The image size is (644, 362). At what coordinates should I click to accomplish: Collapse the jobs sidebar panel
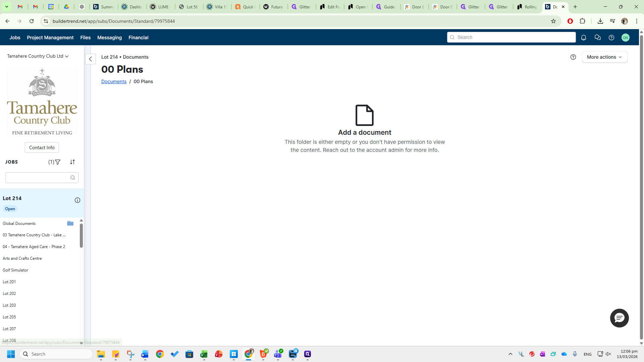[91, 59]
